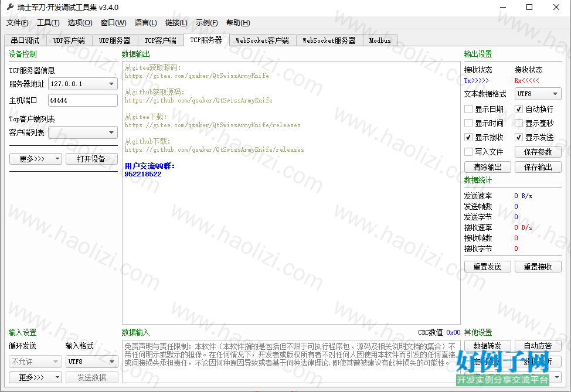
Task: Click the 重置发送 button
Action: (488, 267)
